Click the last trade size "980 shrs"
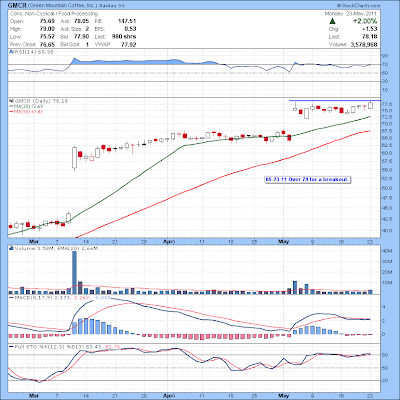 124,37
